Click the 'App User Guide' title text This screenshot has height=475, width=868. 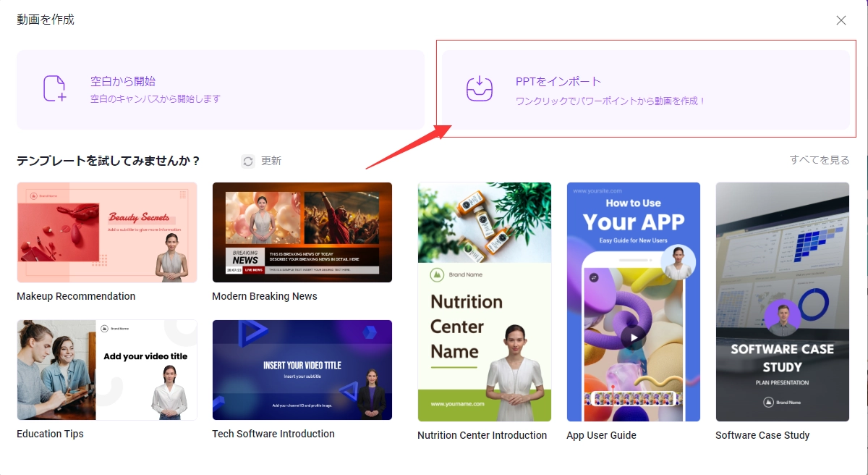click(601, 435)
